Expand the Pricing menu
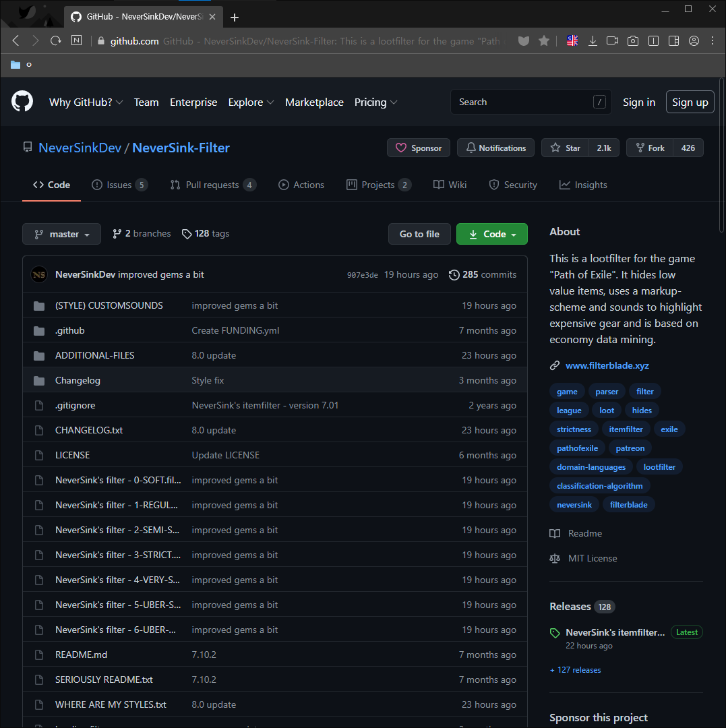This screenshot has width=726, height=728. pyautogui.click(x=375, y=102)
